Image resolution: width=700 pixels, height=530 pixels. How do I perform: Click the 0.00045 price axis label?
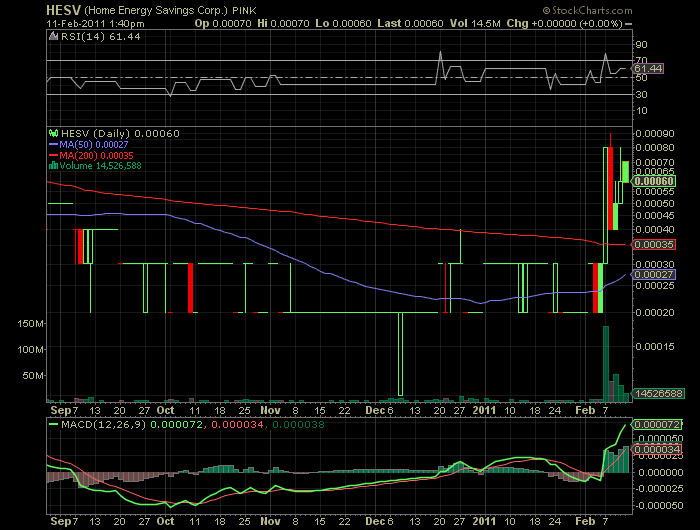coord(655,215)
